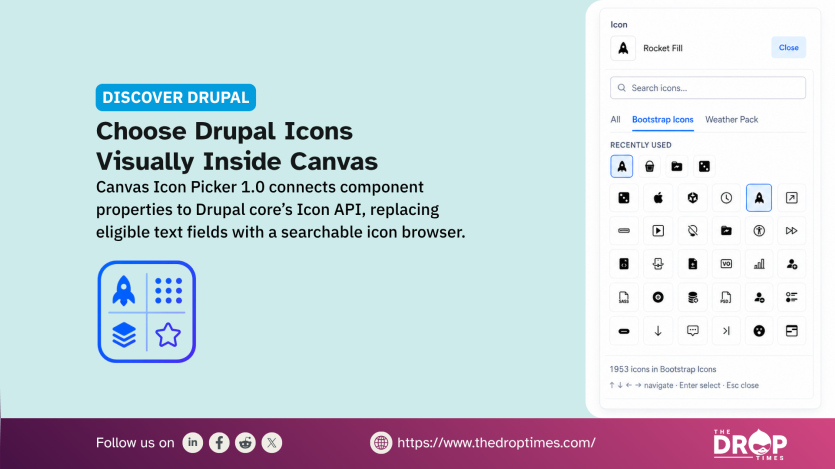This screenshot has height=469, width=835.
Task: Select the skip-to-end arrow bar icon
Action: (x=726, y=331)
